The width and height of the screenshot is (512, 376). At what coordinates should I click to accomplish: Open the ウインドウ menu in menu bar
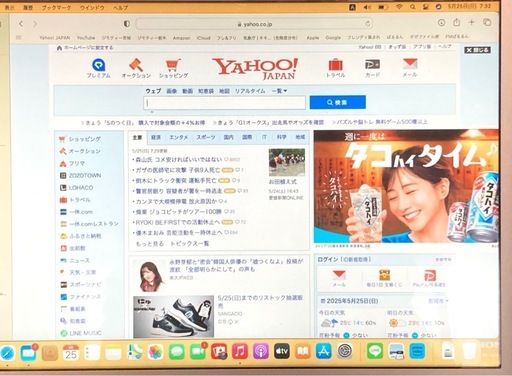point(92,7)
